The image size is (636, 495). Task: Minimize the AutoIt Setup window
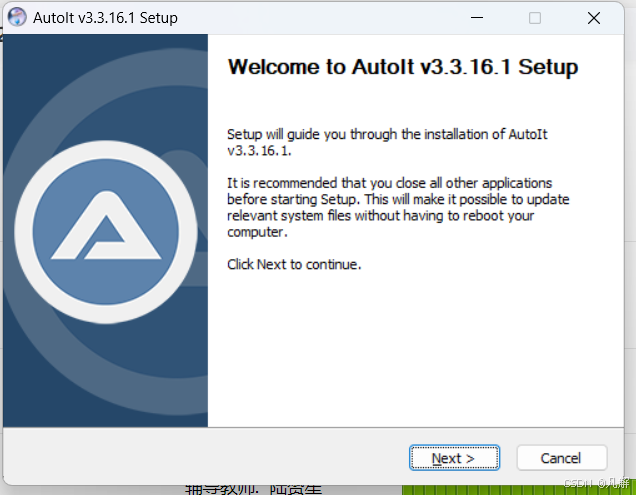[x=477, y=18]
